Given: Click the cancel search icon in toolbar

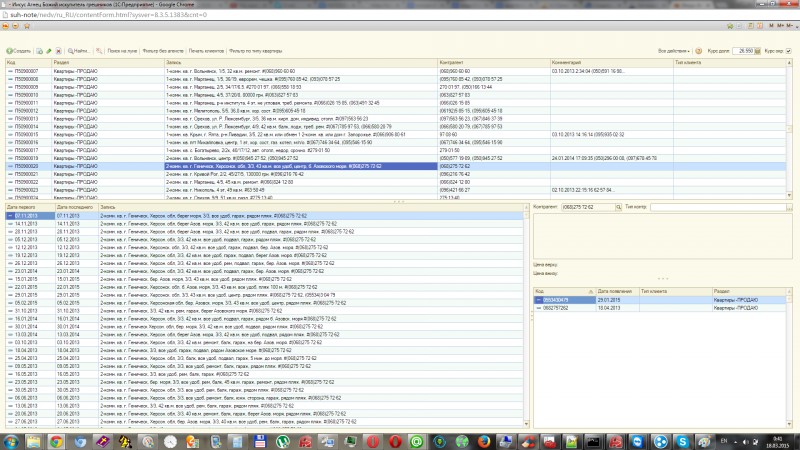Looking at the screenshot, I should point(99,51).
